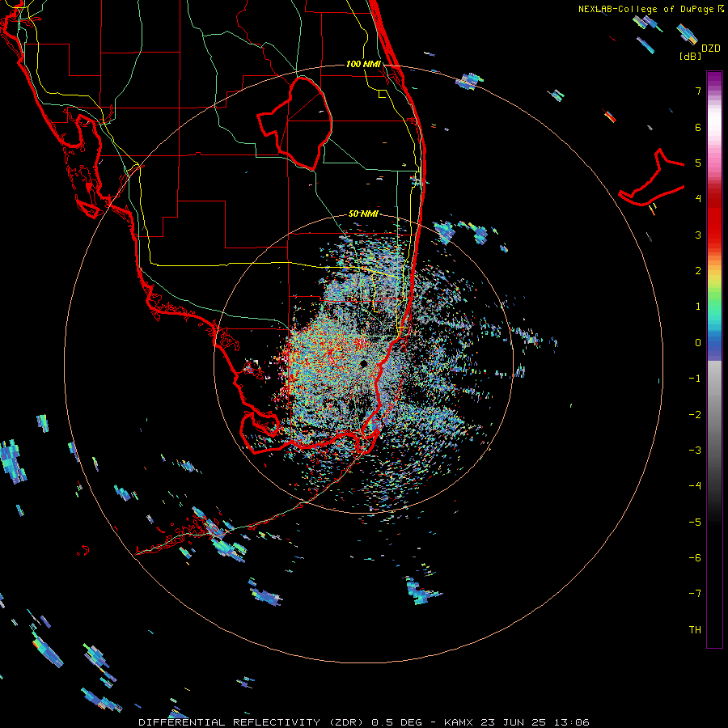Click the 4 value on color scale
The width and height of the screenshot is (728, 728).
point(698,199)
